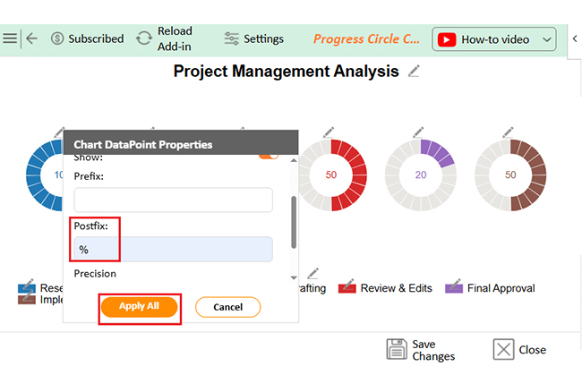
Task: Click the Postfix input field
Action: [x=173, y=250]
